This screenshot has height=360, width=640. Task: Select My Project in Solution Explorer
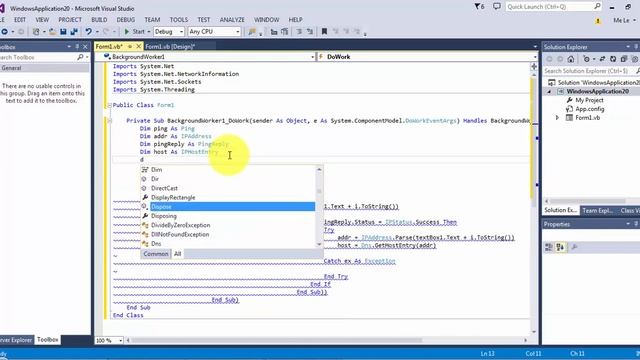point(589,100)
